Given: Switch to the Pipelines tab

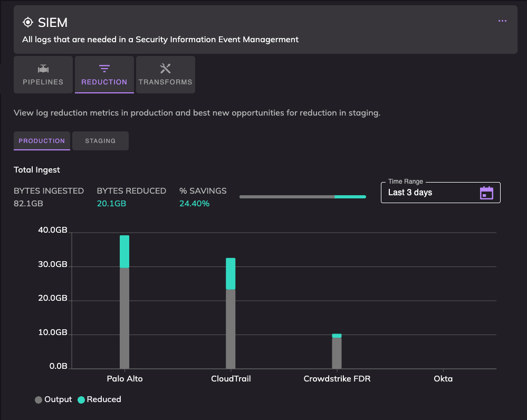Looking at the screenshot, I should [43, 75].
